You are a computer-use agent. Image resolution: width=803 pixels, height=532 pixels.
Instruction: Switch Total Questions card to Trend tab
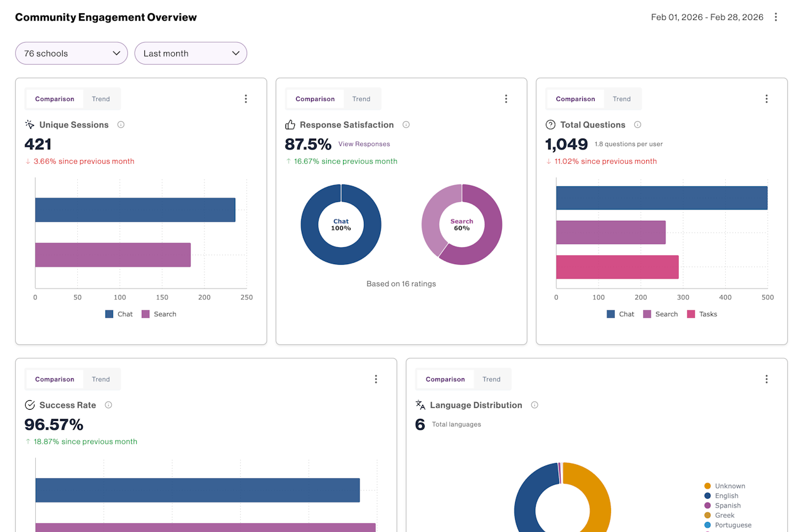point(622,99)
